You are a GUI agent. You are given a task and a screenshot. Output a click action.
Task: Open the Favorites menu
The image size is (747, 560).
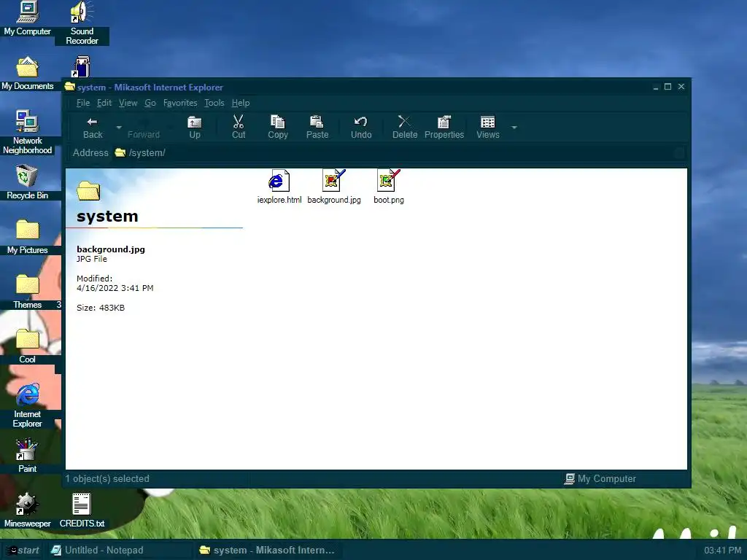[x=180, y=103]
